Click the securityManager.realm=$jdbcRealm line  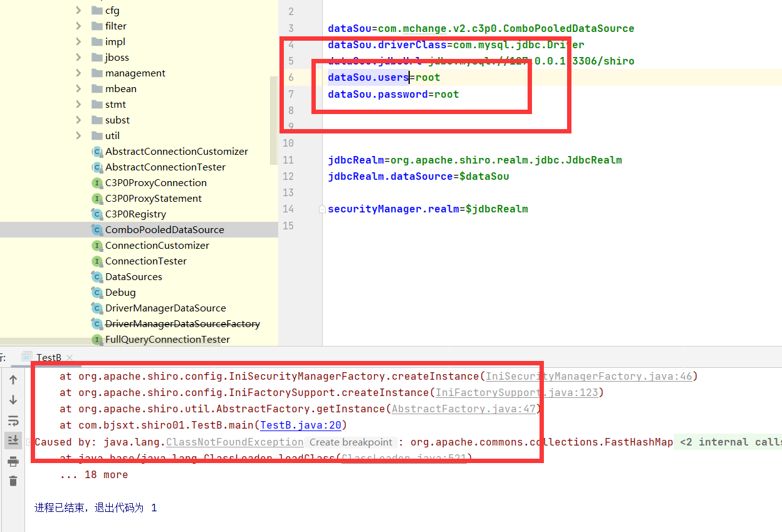tap(428, 209)
